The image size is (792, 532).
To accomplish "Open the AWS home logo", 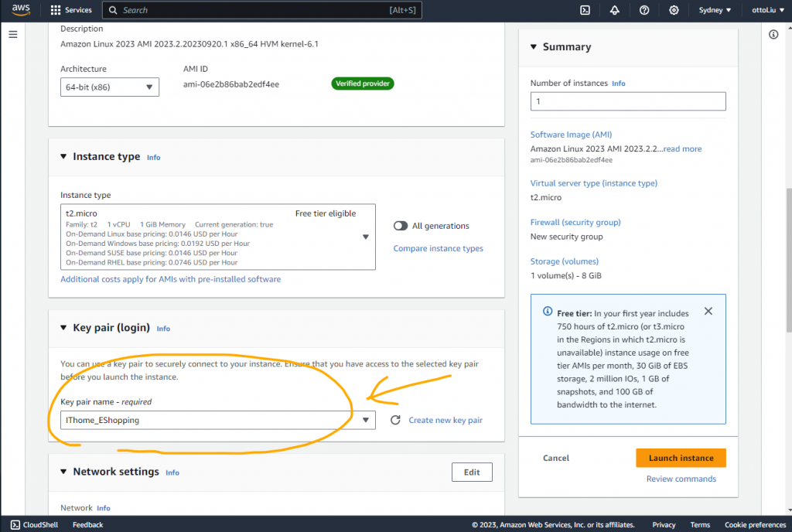I will pos(21,10).
